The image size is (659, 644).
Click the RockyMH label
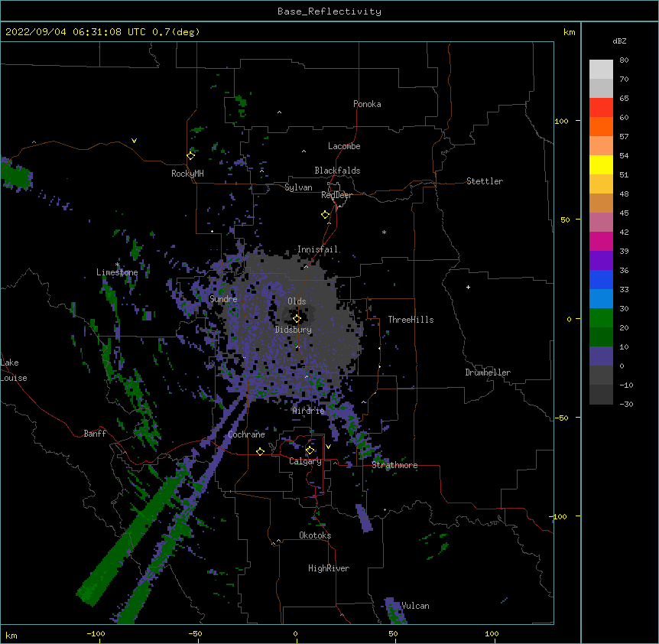click(187, 174)
